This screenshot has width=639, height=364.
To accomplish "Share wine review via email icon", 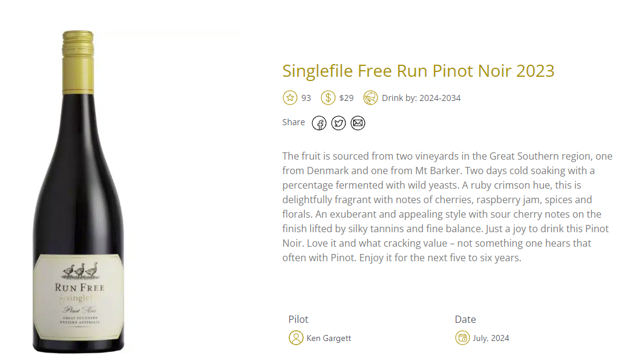I will [358, 123].
